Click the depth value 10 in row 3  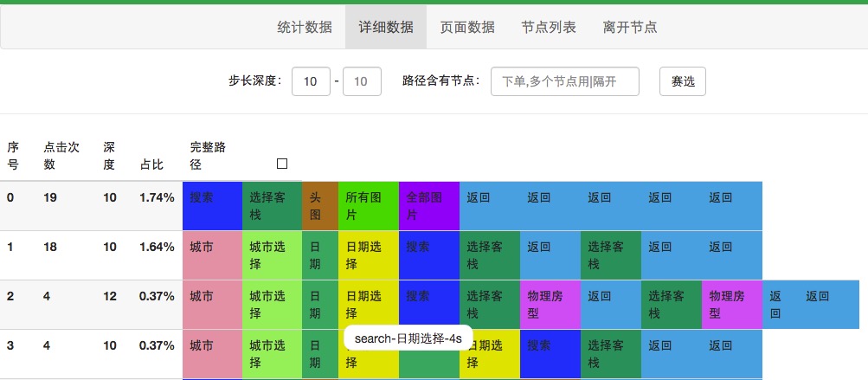pyautogui.click(x=110, y=345)
